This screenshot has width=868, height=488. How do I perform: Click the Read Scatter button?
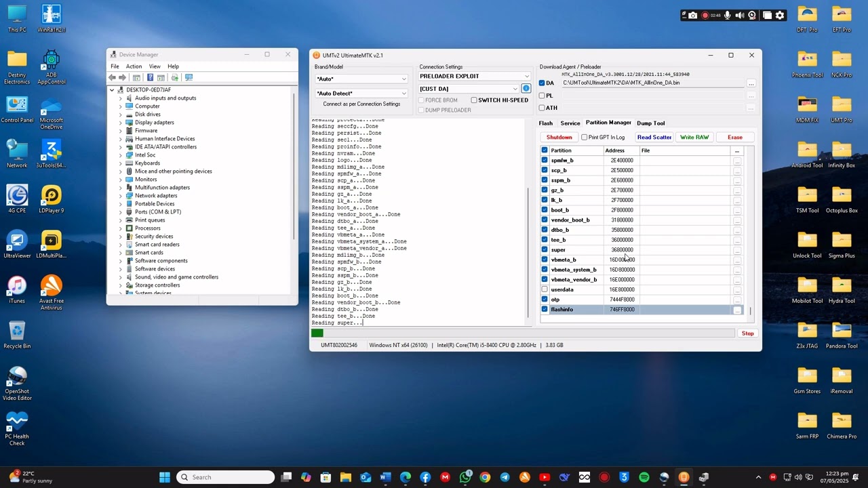point(654,137)
